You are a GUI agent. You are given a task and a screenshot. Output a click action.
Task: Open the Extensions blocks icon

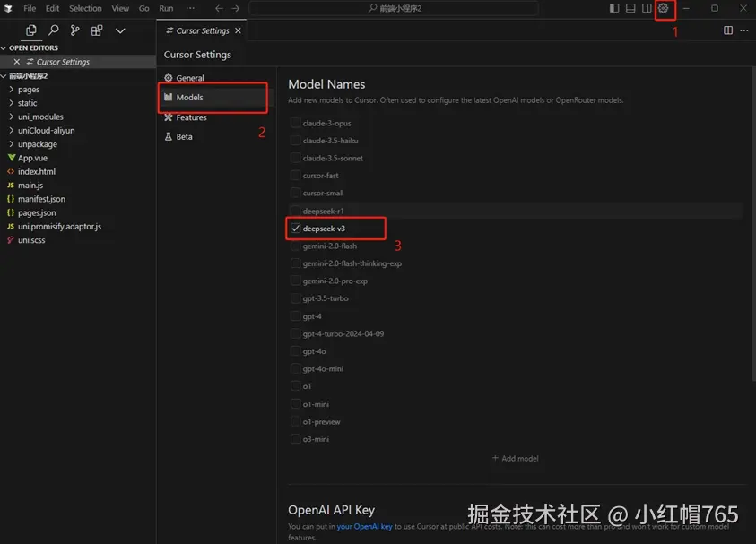(97, 30)
